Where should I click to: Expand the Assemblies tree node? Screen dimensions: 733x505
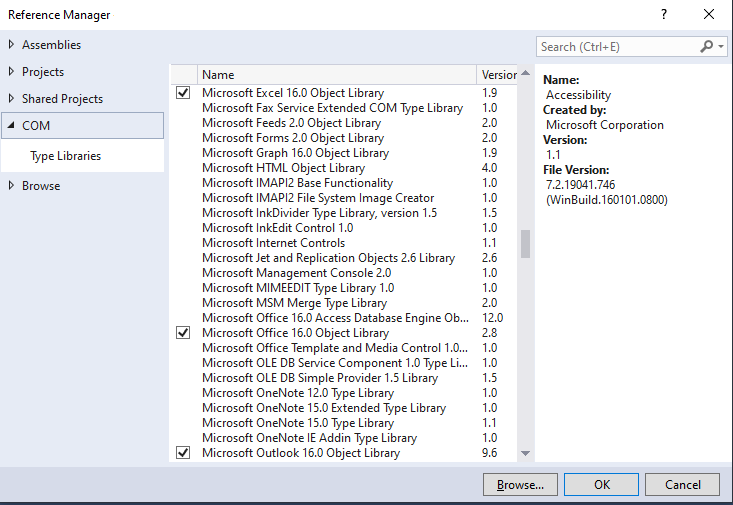pos(12,44)
